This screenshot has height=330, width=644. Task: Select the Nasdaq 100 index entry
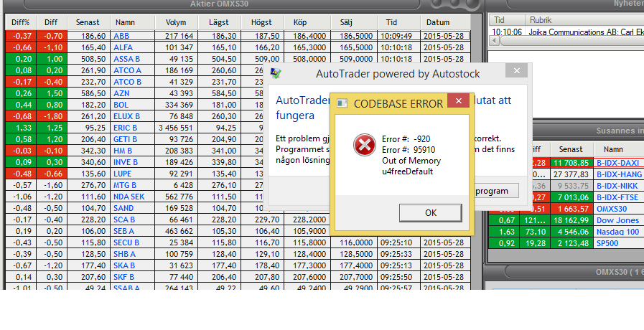tap(617, 232)
